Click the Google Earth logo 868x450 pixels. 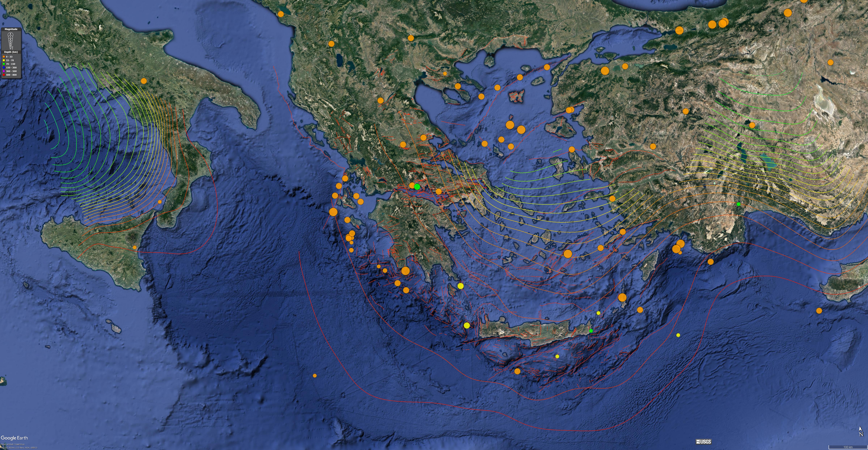point(14,438)
